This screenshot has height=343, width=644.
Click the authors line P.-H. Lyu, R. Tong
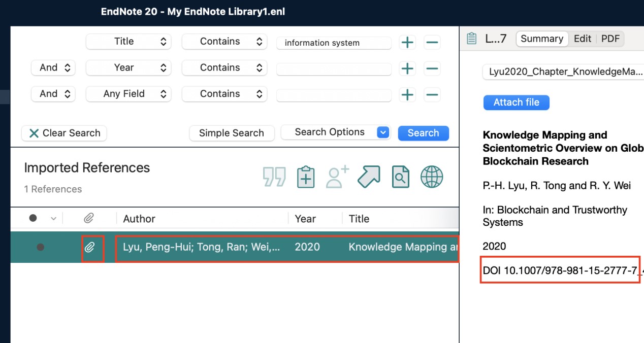tap(557, 186)
